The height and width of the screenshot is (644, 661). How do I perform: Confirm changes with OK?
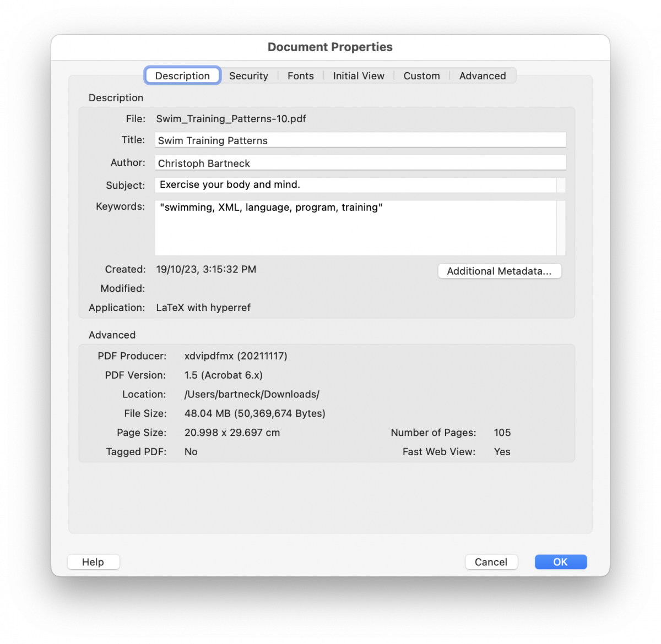click(x=560, y=562)
